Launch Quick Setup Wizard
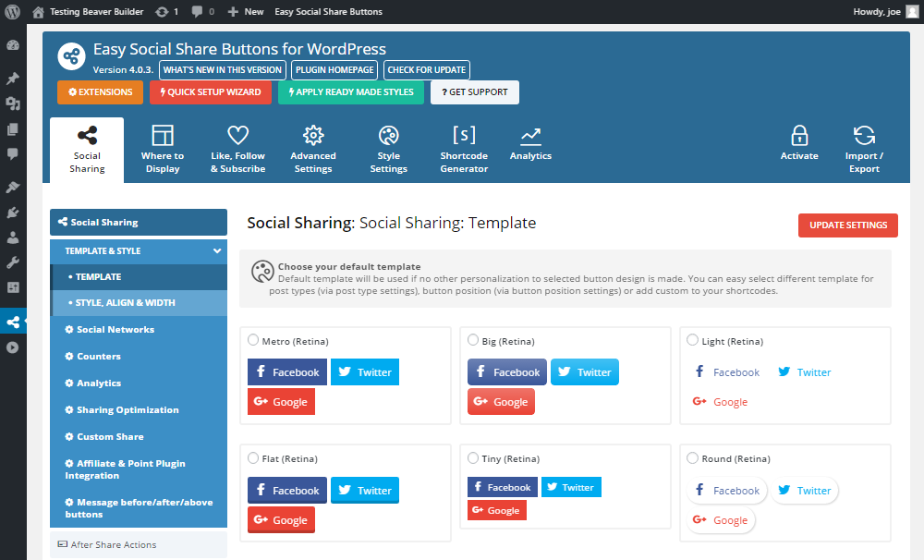This screenshot has width=924, height=560. pos(211,92)
